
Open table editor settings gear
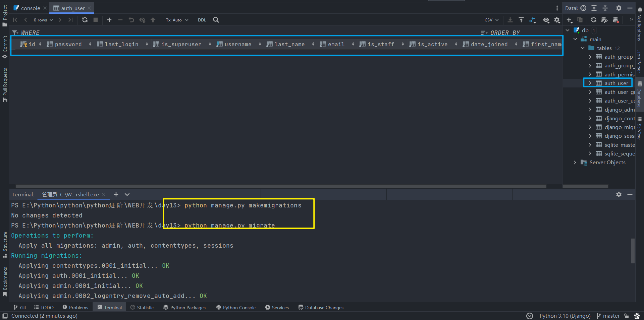tap(557, 20)
